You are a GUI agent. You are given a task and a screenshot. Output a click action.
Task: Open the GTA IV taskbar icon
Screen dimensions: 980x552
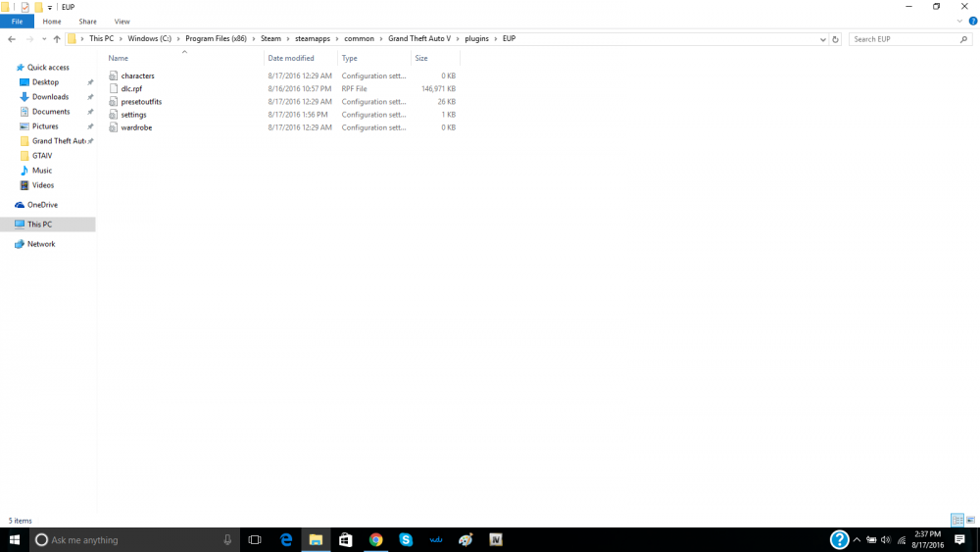coord(496,539)
